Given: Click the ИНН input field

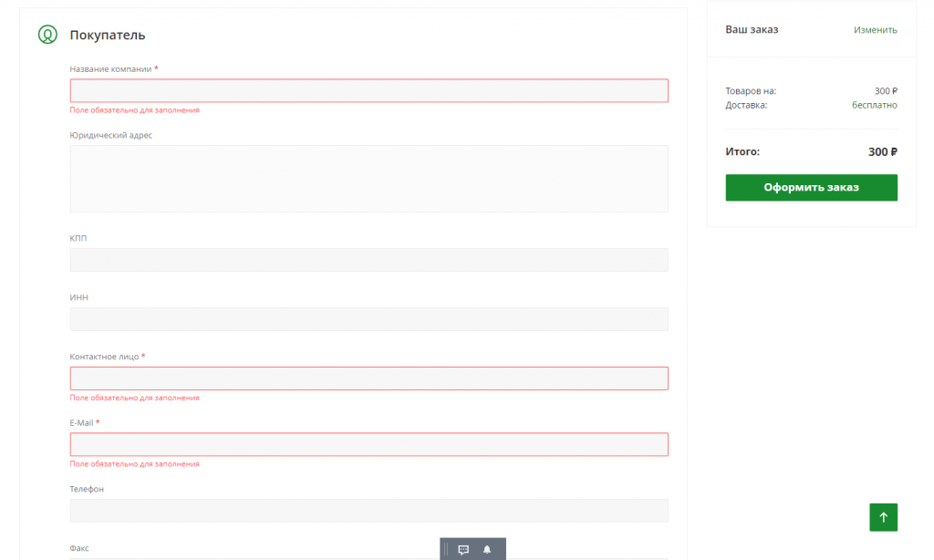Looking at the screenshot, I should coord(368,319).
